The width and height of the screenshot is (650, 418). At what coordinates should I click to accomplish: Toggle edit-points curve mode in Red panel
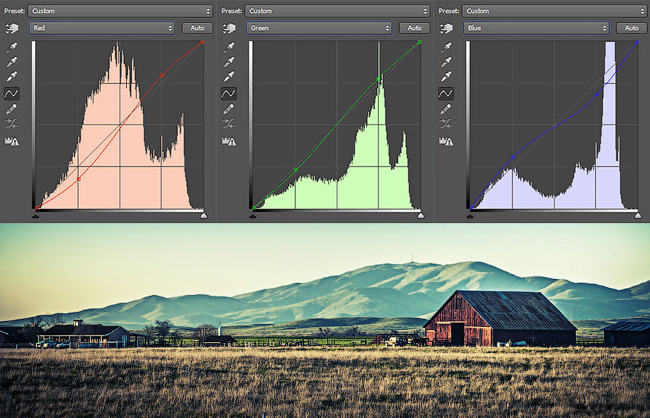[12, 92]
